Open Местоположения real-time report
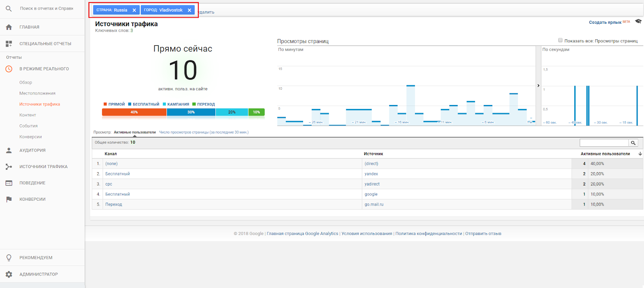Screen dimensions: 644x288 coord(37,93)
